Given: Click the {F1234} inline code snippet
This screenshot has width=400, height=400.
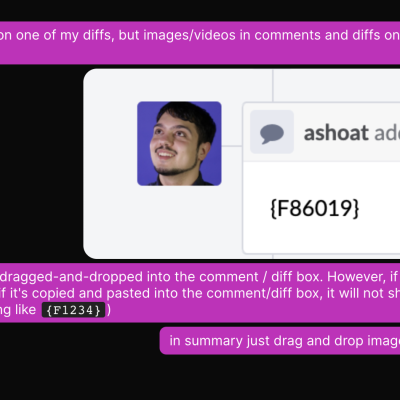Looking at the screenshot, I should point(73,310).
